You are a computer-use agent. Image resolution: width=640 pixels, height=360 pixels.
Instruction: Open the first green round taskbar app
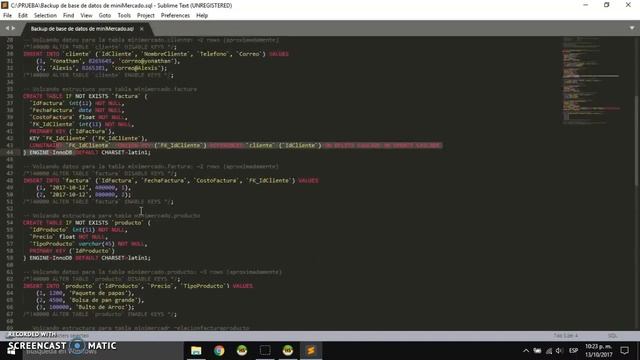(242, 351)
